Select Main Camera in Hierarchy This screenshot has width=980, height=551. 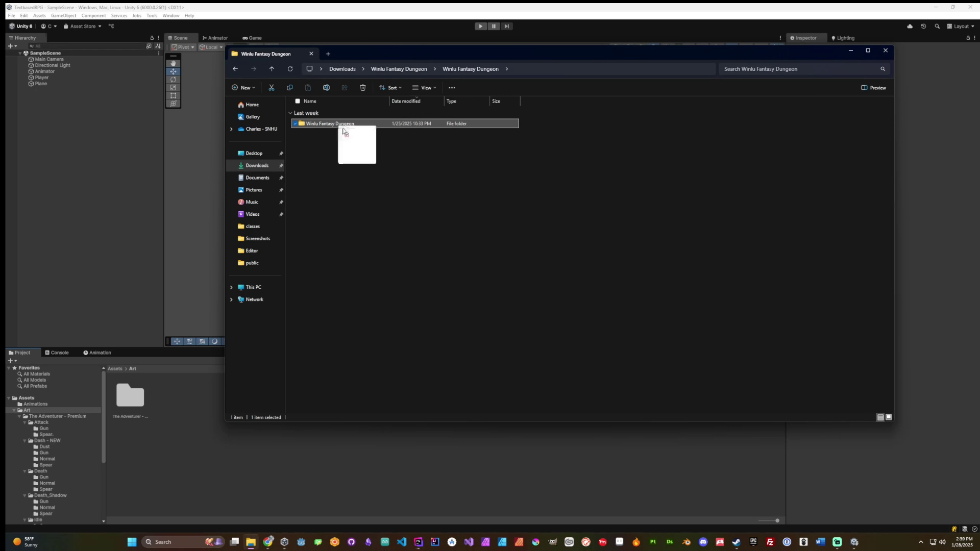pos(49,59)
